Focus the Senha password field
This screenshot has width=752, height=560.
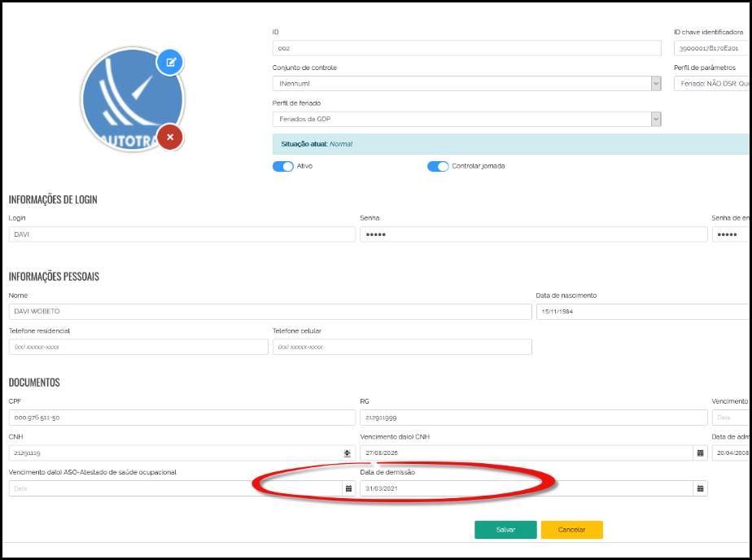(x=533, y=234)
